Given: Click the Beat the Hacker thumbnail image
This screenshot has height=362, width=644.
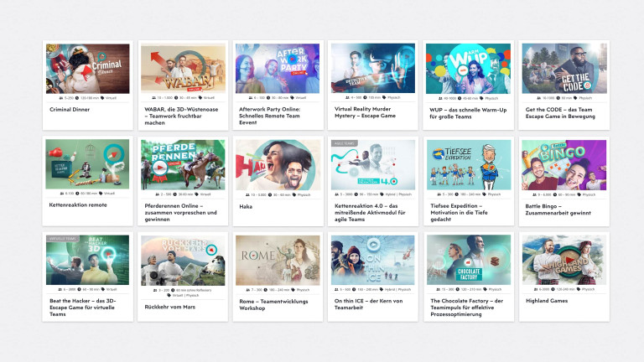Looking at the screenshot, I should [x=87, y=260].
